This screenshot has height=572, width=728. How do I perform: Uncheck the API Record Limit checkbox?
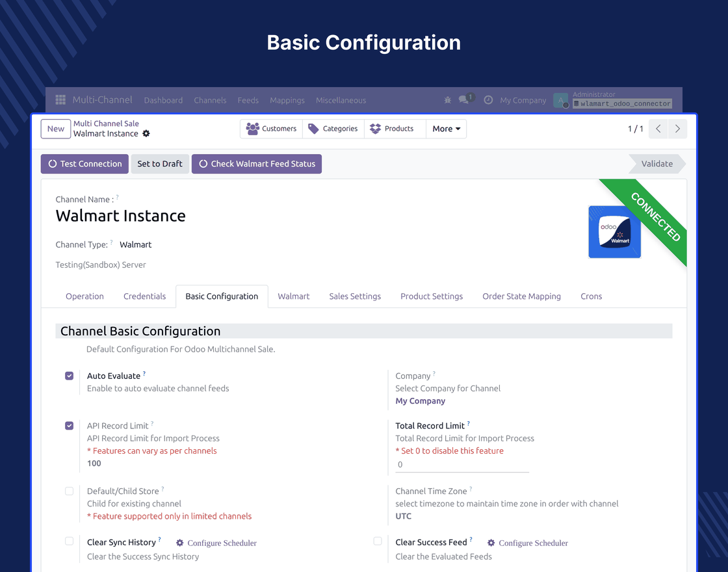tap(69, 426)
